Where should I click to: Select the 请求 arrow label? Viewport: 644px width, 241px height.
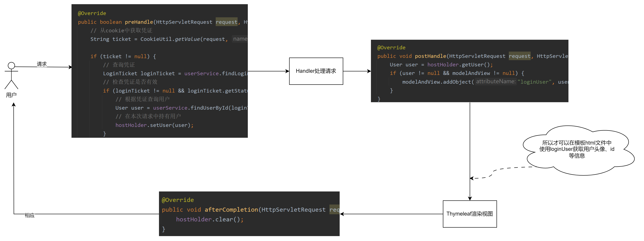click(42, 64)
